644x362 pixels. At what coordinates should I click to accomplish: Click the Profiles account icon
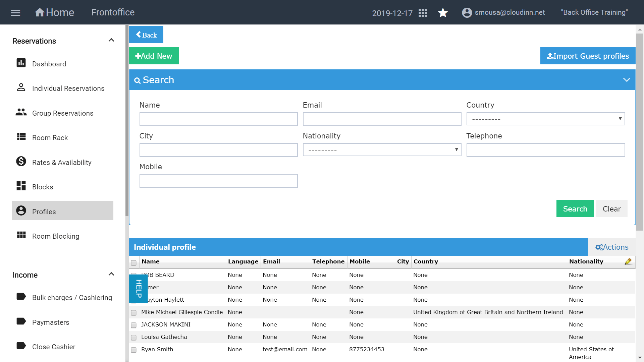21,210
